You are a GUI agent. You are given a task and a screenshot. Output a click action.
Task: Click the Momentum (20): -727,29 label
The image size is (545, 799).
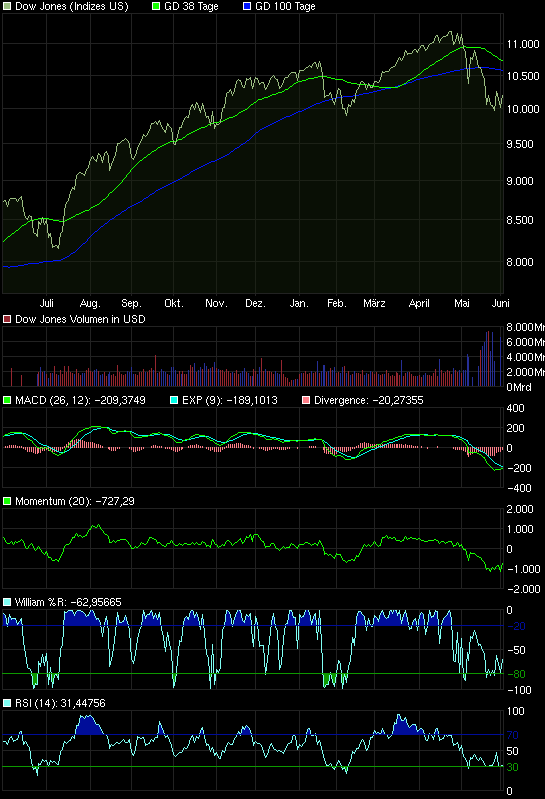click(x=75, y=501)
